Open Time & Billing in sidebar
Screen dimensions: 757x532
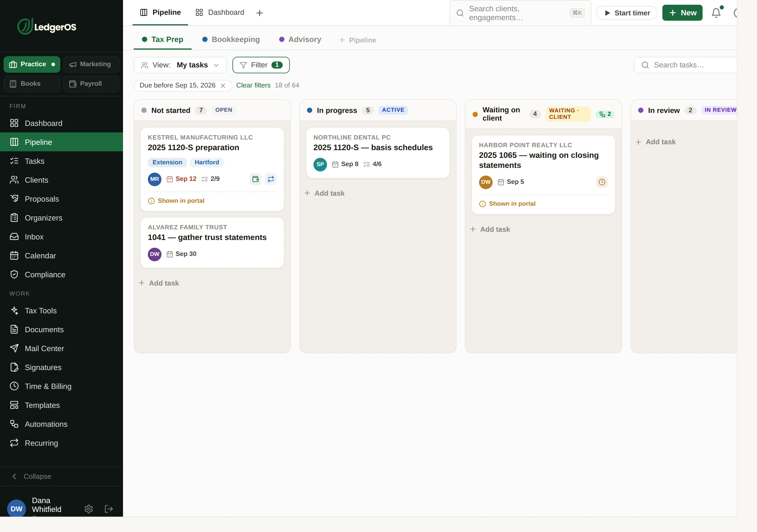coord(61,386)
